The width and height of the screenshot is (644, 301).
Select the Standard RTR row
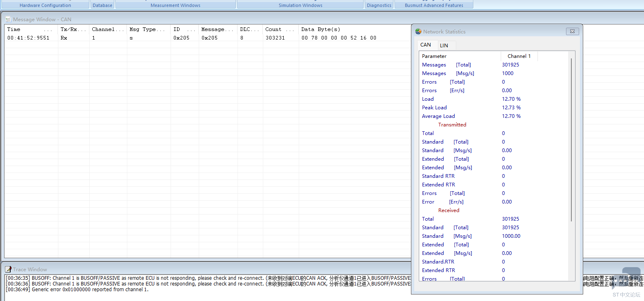pos(494,176)
